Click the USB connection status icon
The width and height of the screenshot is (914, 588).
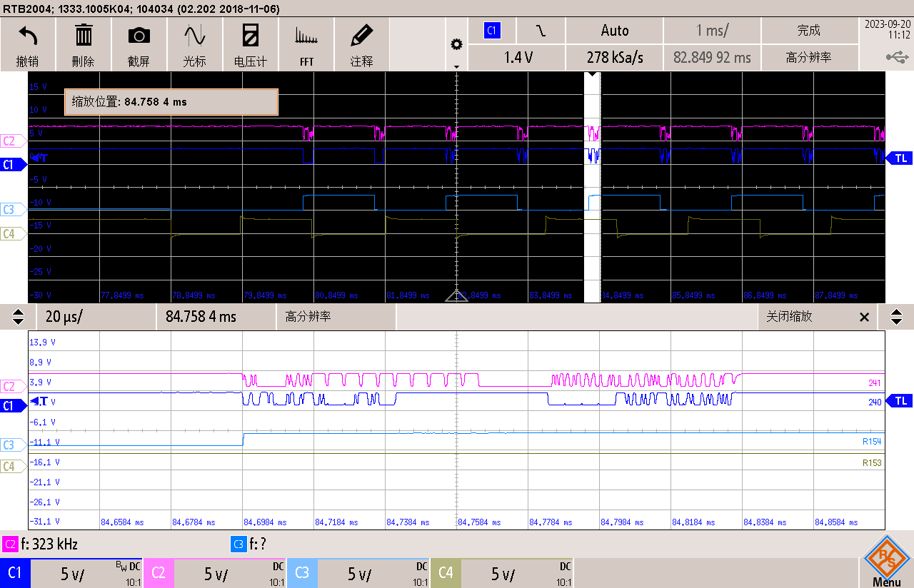pyautogui.click(x=898, y=56)
